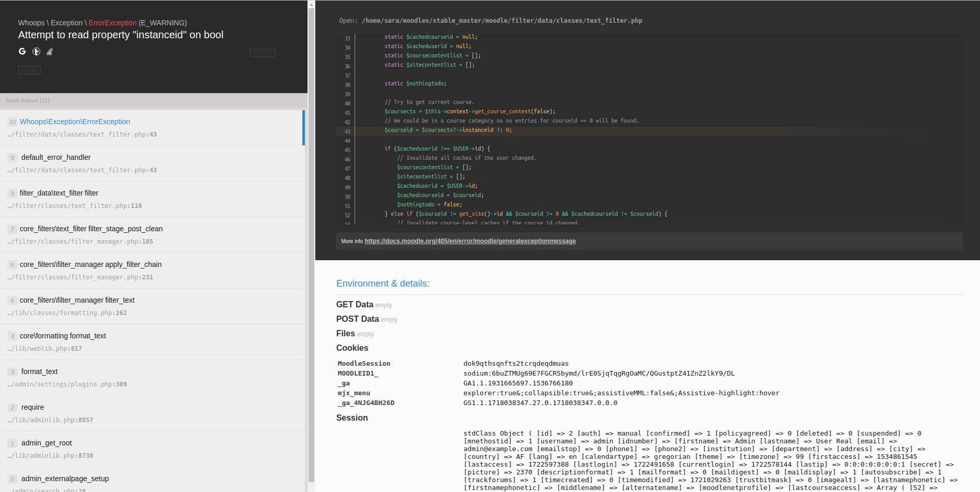The height and width of the screenshot is (492, 980).
Task: Click the 'Session' heading
Action: point(352,418)
